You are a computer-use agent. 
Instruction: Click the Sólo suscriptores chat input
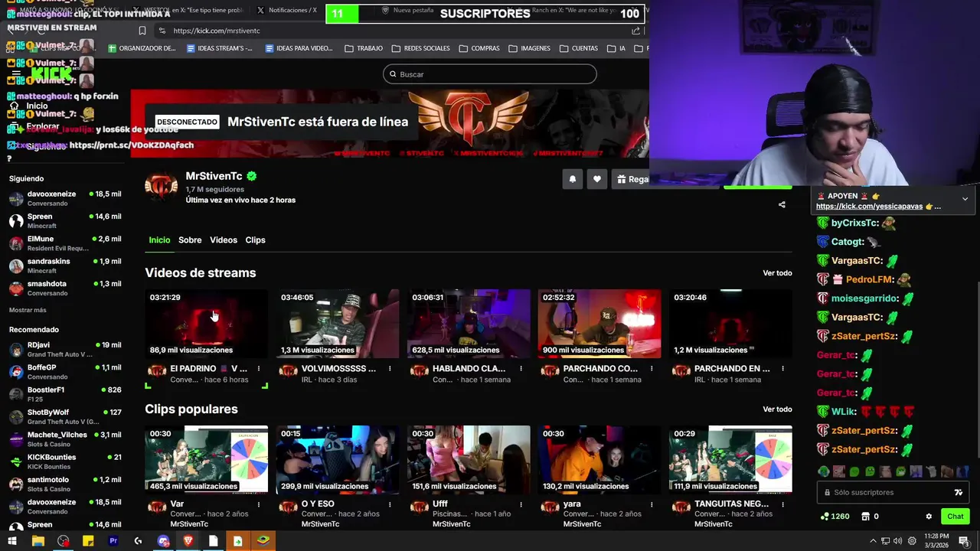tap(892, 493)
